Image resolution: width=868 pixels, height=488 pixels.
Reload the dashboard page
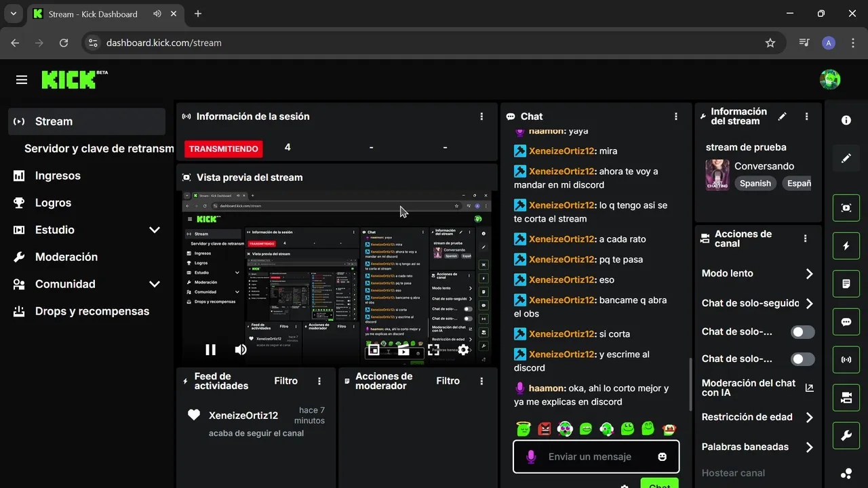[64, 43]
